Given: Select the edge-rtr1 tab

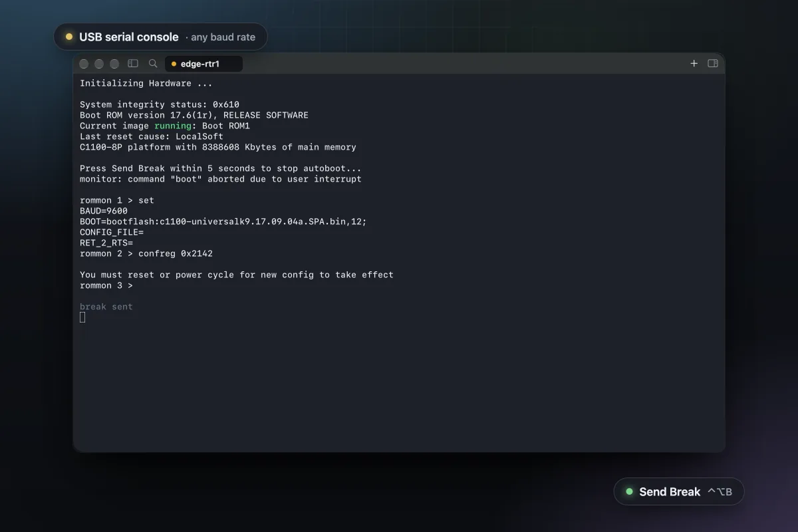Looking at the screenshot, I should pos(203,64).
